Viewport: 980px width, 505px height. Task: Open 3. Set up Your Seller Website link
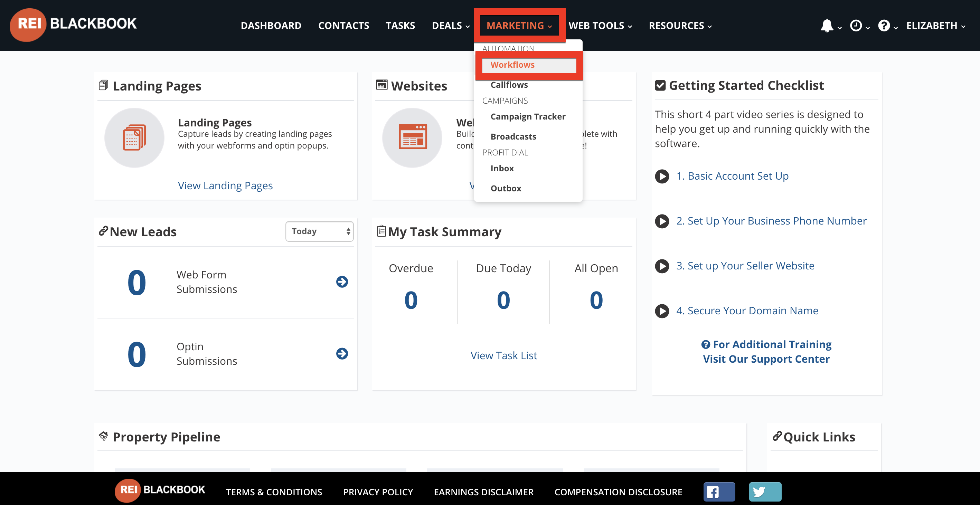click(745, 266)
